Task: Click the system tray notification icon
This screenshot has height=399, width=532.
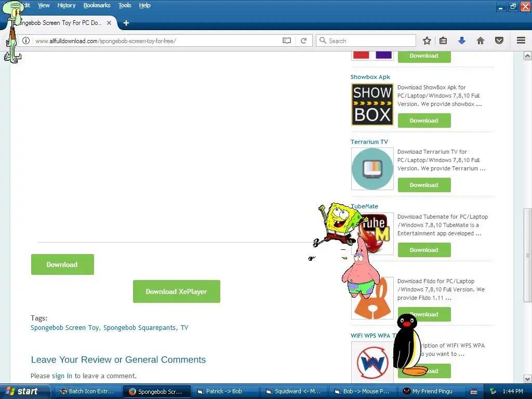Action: [x=493, y=391]
